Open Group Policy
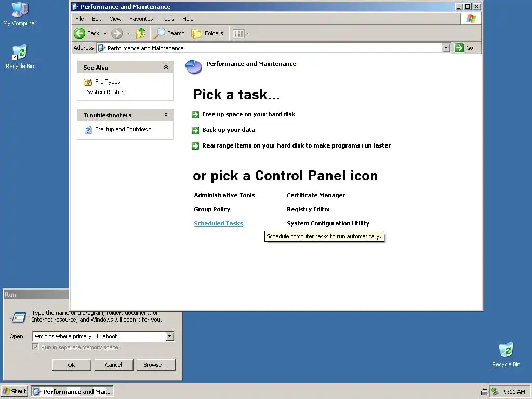This screenshot has width=532, height=399. [212, 209]
